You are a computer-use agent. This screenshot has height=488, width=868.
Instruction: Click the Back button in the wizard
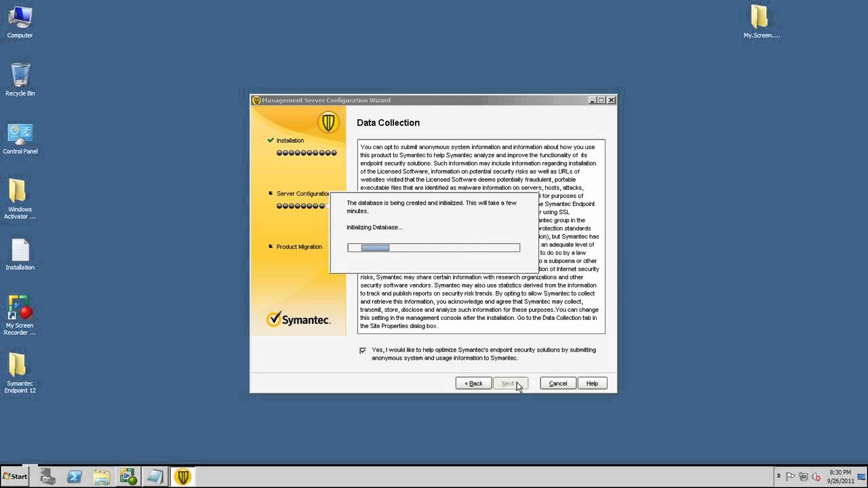pyautogui.click(x=473, y=384)
